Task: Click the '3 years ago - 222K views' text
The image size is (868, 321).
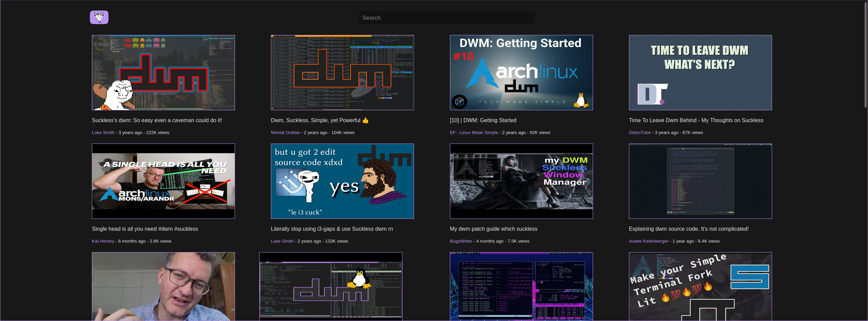Action: tap(144, 133)
